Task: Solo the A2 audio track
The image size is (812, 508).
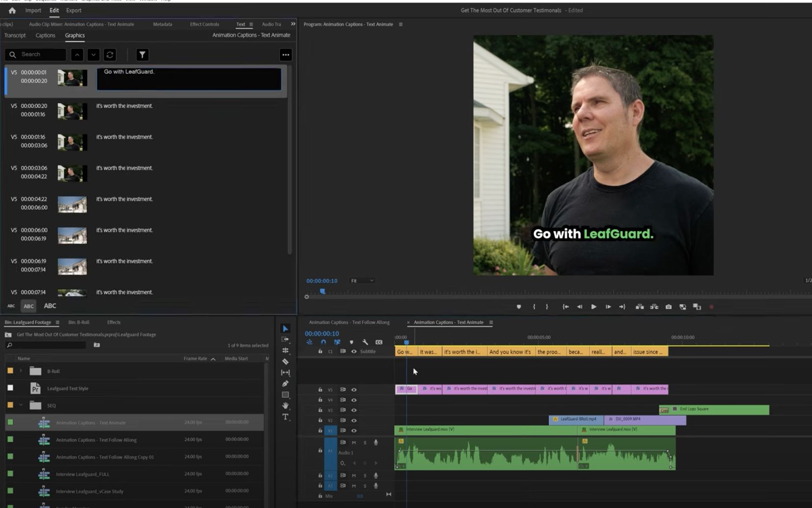Action: (365, 476)
